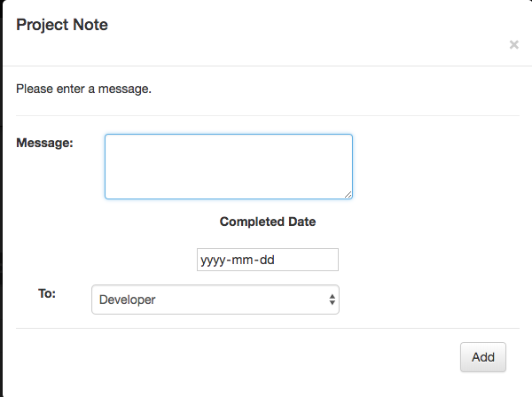Click the dark backdrop left of dialog

point(1,204)
